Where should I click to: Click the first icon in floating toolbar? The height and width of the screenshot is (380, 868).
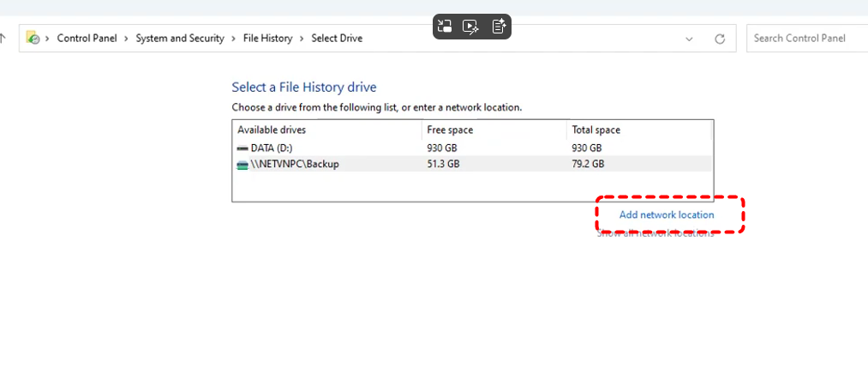coord(445,27)
